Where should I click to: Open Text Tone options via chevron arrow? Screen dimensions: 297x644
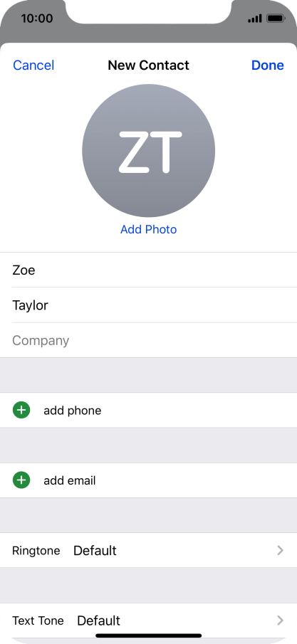pyautogui.click(x=280, y=621)
